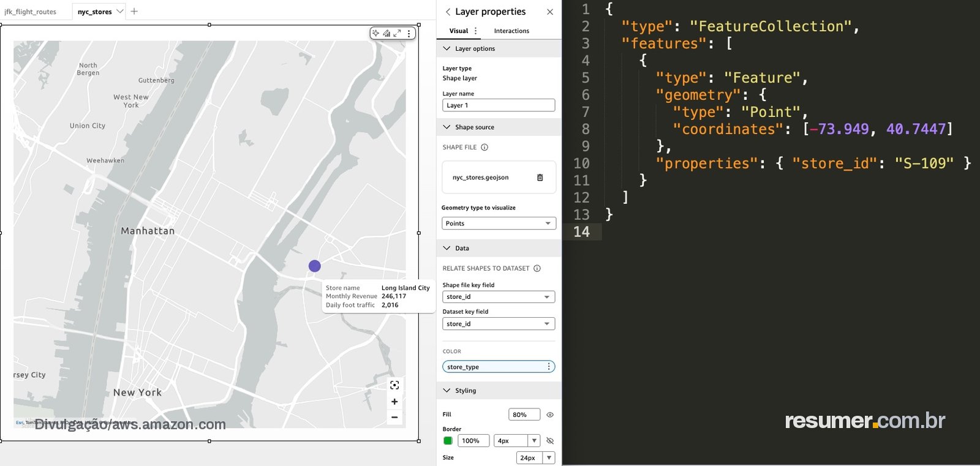Toggle the Border visibility crossed-eye icon

coord(550,441)
